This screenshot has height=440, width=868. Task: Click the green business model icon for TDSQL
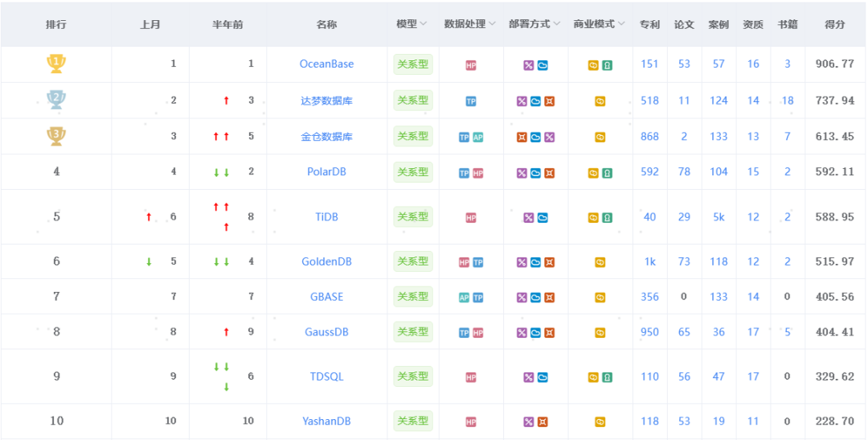pos(607,377)
